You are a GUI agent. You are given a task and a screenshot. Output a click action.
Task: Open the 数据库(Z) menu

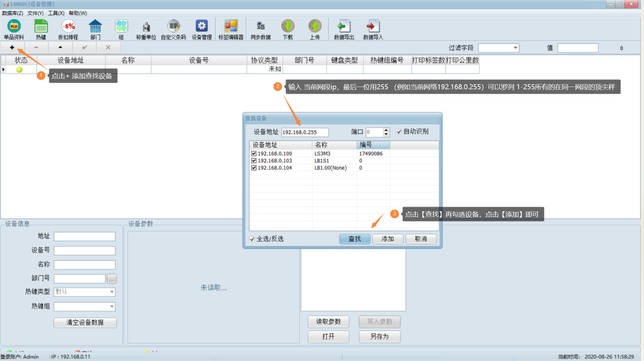coord(12,13)
